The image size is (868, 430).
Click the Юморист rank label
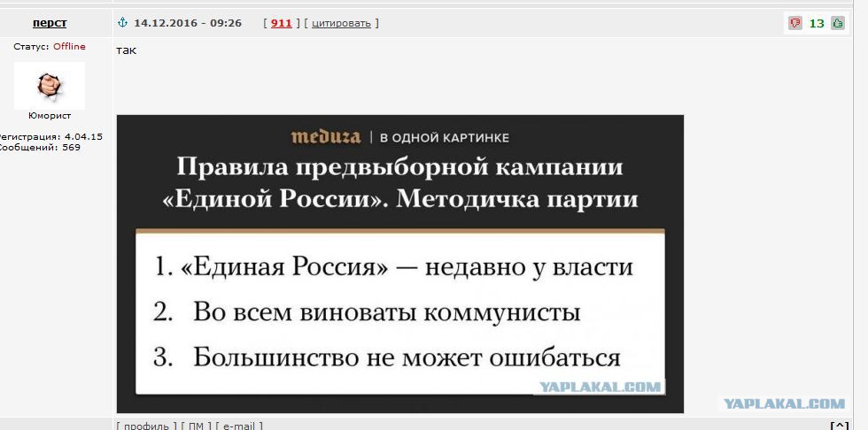50,116
